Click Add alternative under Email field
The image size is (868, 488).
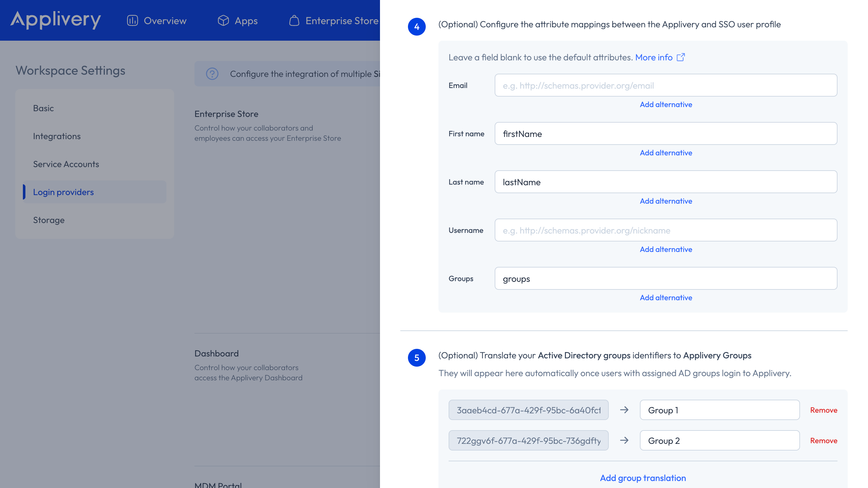[666, 105]
